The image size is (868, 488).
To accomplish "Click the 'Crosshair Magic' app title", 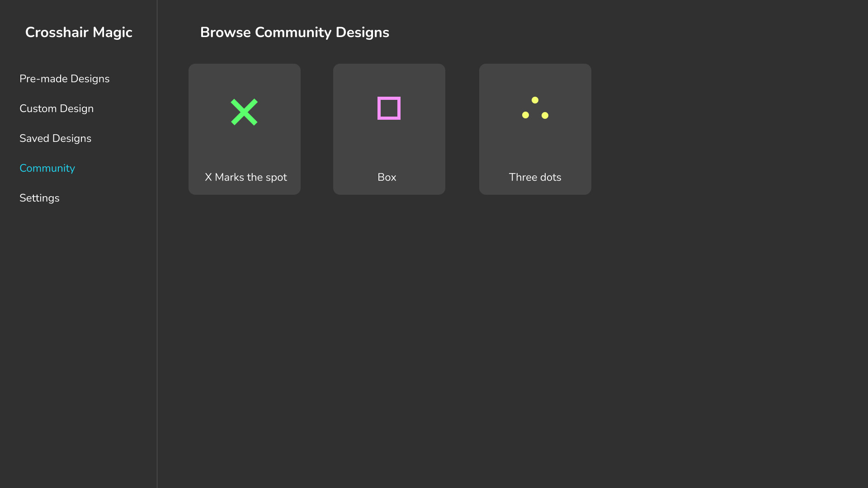I will coord(79,32).
